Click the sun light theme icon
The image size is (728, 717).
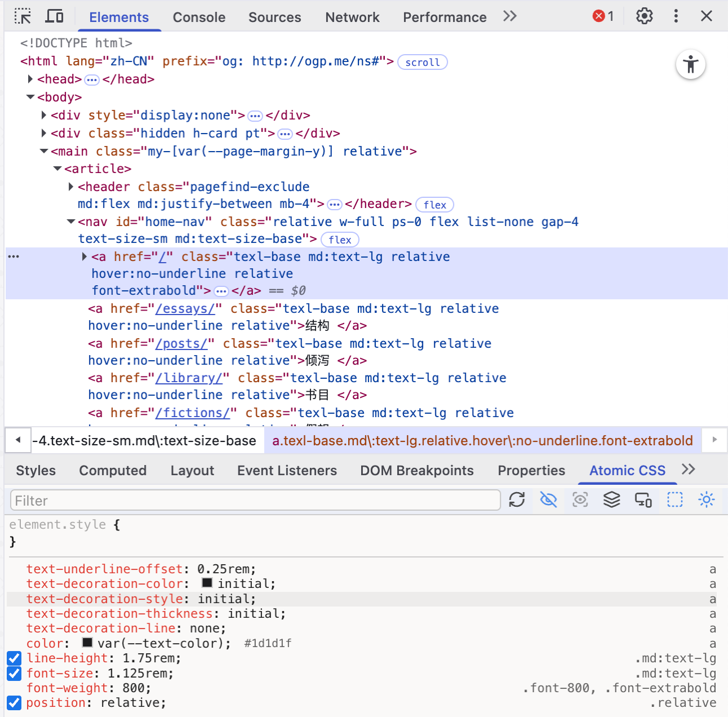pyautogui.click(x=706, y=500)
